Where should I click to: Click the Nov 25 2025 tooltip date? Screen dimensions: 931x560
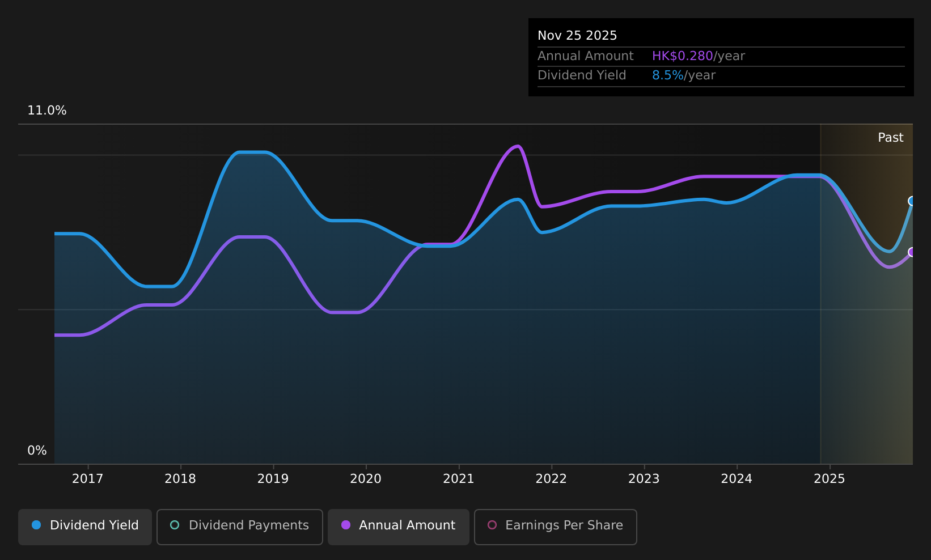click(577, 36)
